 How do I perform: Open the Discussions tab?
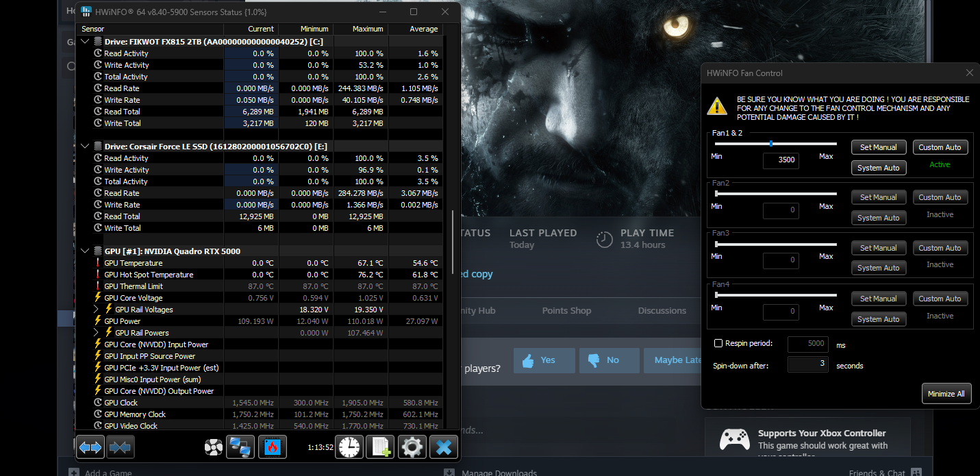click(x=662, y=310)
